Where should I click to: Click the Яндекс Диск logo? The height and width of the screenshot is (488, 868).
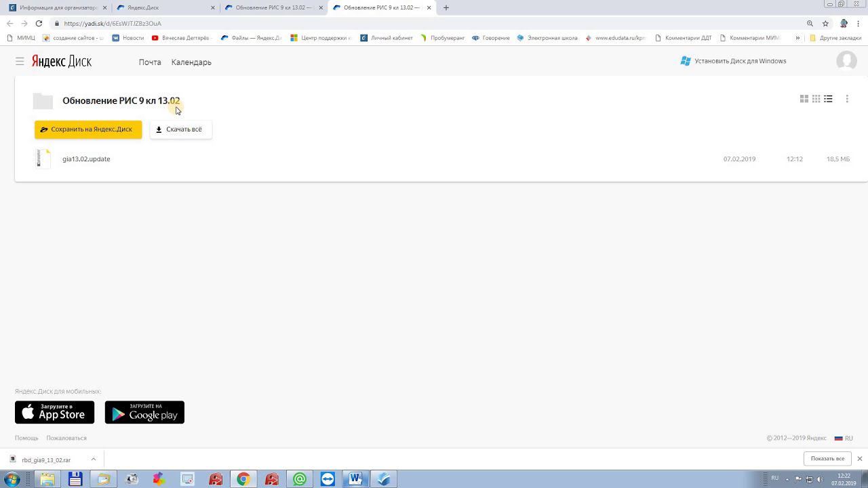[x=62, y=62]
